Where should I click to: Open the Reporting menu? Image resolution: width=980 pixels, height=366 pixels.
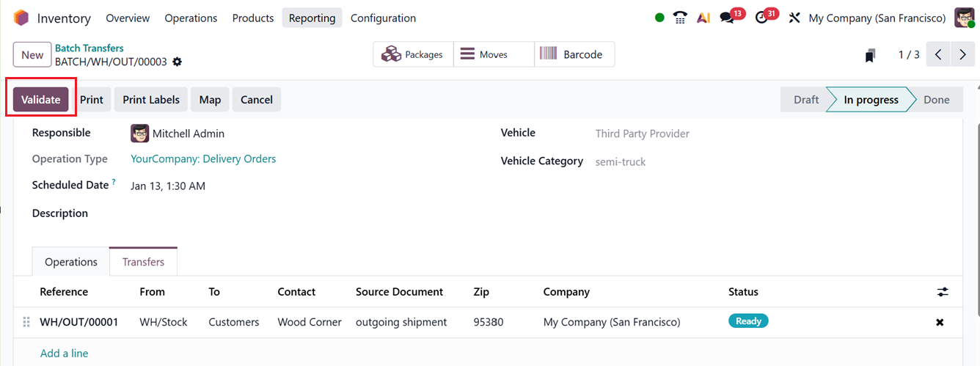312,18
